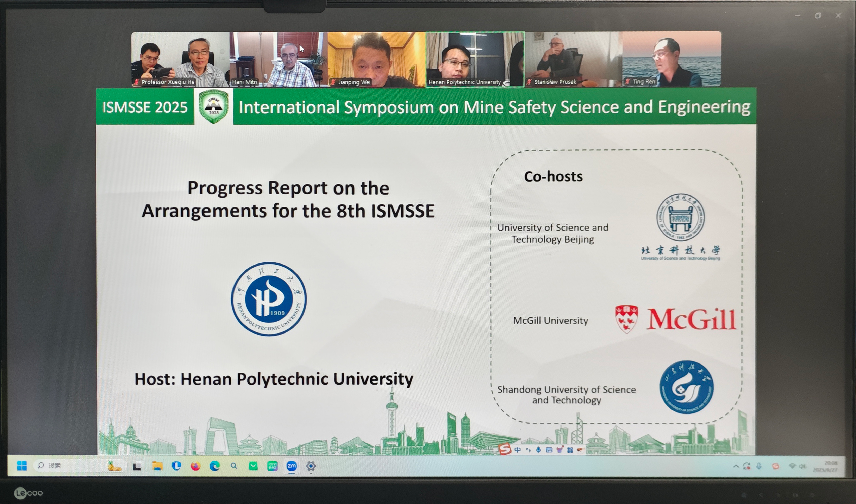Minimize the Zoom meeting window
The height and width of the screenshot is (504, 856).
(x=798, y=16)
